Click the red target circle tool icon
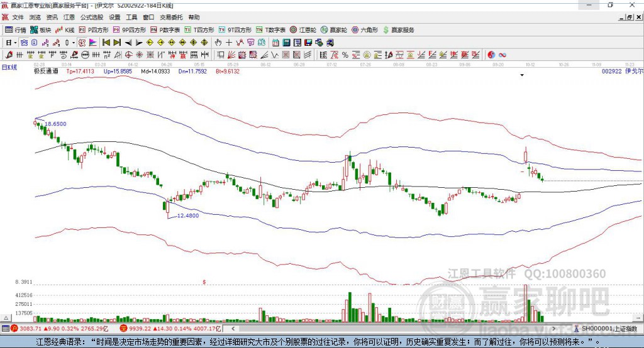The height and width of the screenshot is (348, 644). click(128, 55)
